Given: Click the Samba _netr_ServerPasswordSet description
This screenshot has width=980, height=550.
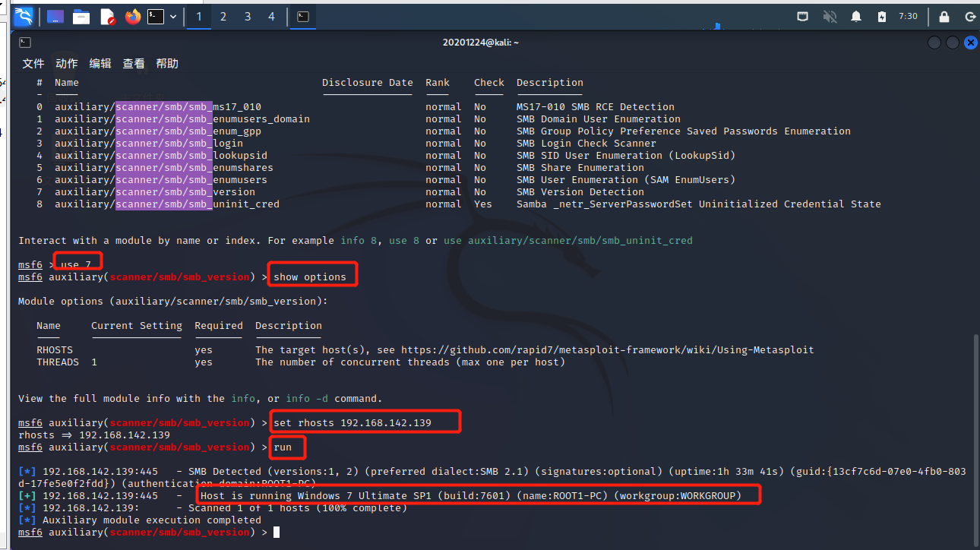Looking at the screenshot, I should click(x=699, y=204).
